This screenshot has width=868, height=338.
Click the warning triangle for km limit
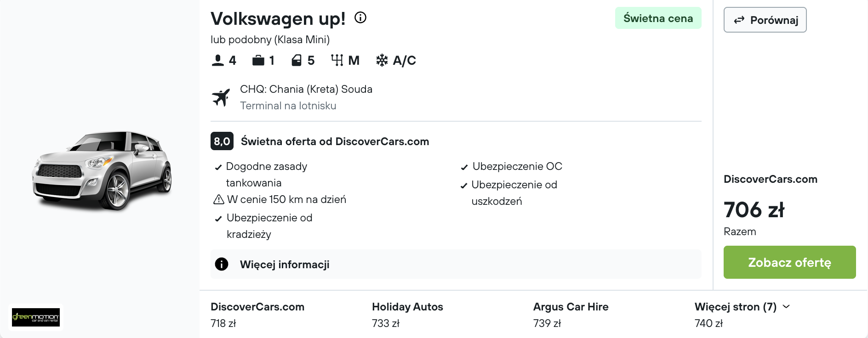coord(219,199)
